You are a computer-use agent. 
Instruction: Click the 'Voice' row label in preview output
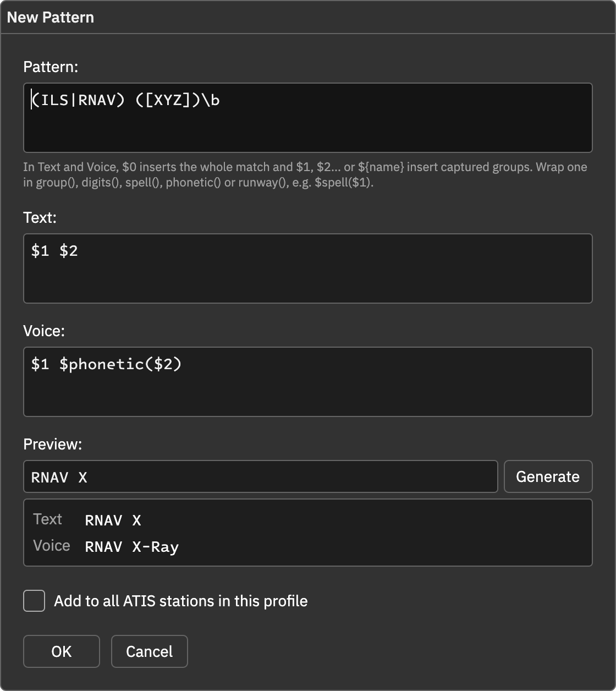52,546
